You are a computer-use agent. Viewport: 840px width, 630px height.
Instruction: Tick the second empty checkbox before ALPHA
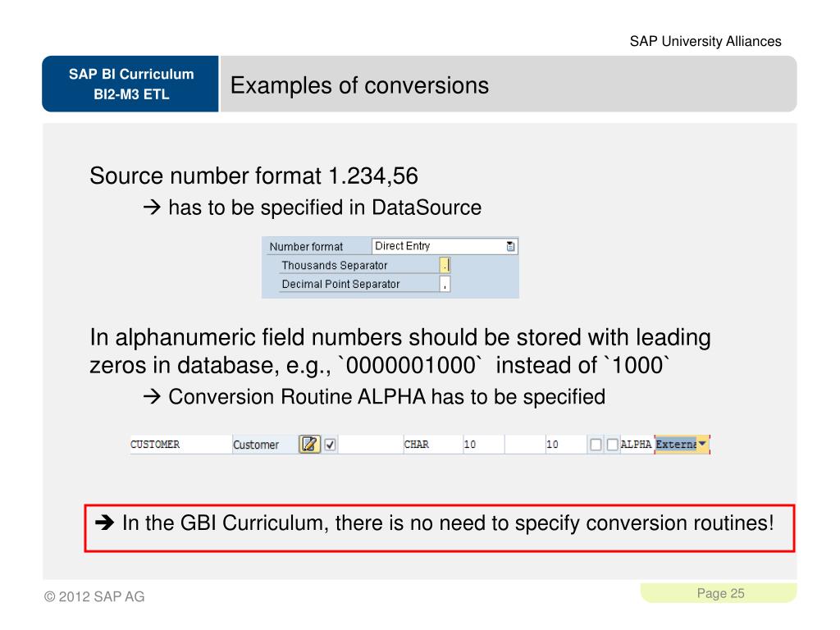612,445
